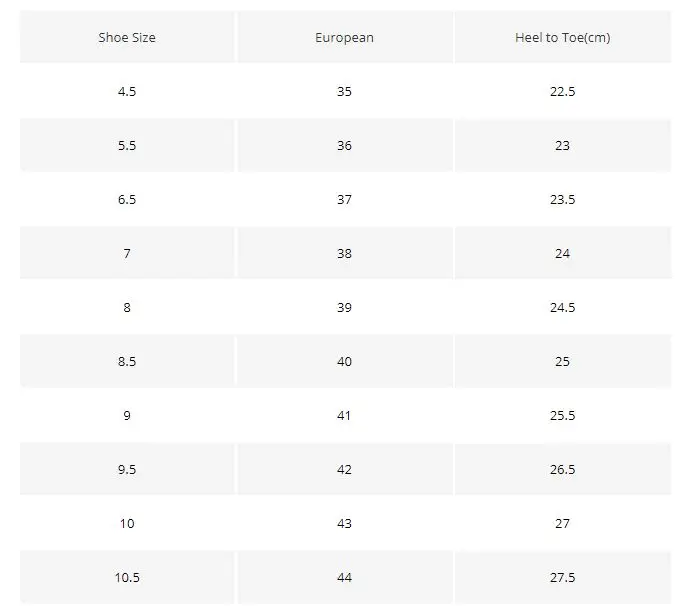Select shoe size 9.5 cell
The height and width of the screenshot is (606, 680).
[127, 469]
